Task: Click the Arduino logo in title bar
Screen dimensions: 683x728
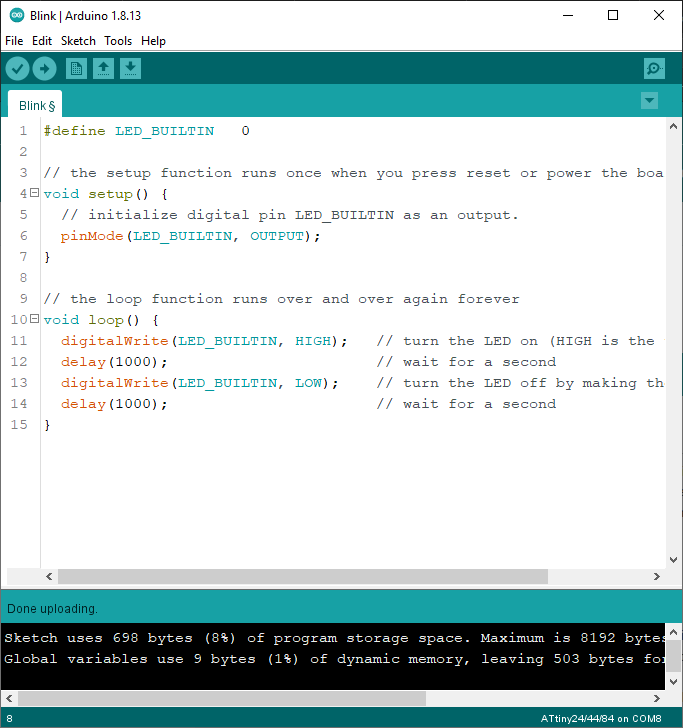Action: click(17, 15)
